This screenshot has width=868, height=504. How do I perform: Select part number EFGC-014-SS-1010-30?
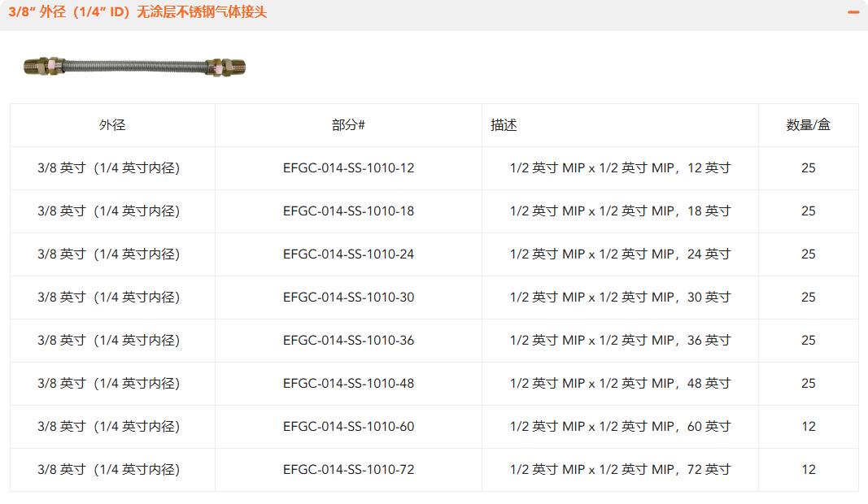click(x=348, y=298)
